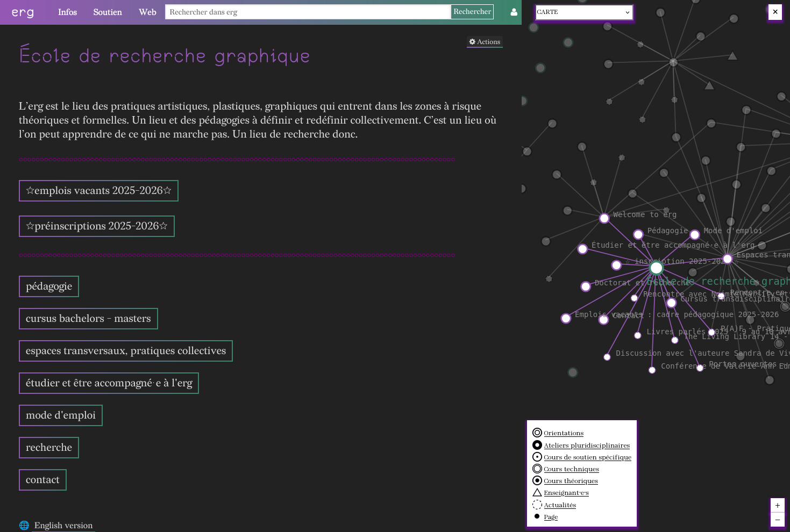Click the Orientations ring legend icon
Viewport: 790px width, 532px height.
[x=537, y=433]
